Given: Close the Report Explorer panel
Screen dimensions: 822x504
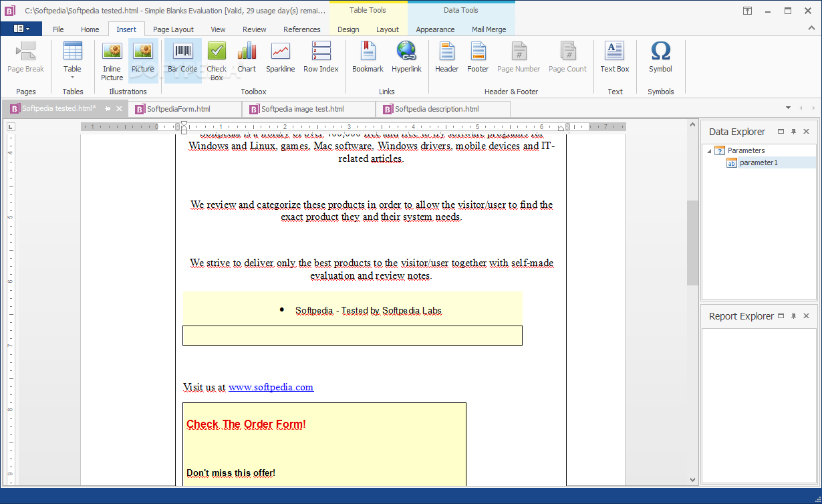Looking at the screenshot, I should click(x=806, y=316).
